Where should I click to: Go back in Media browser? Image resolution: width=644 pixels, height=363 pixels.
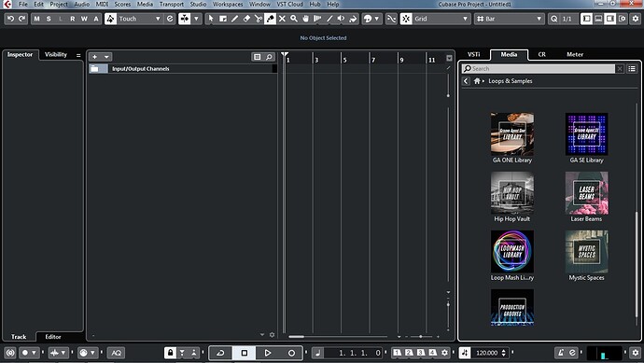click(x=466, y=81)
